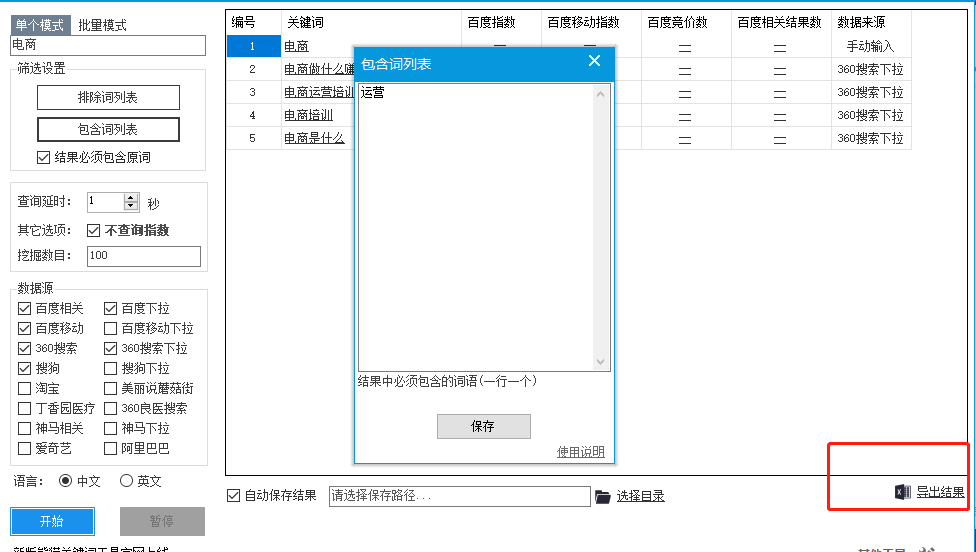This screenshot has height=552, width=976.
Task: Close the 包含词列表 dialog
Action: tap(594, 61)
